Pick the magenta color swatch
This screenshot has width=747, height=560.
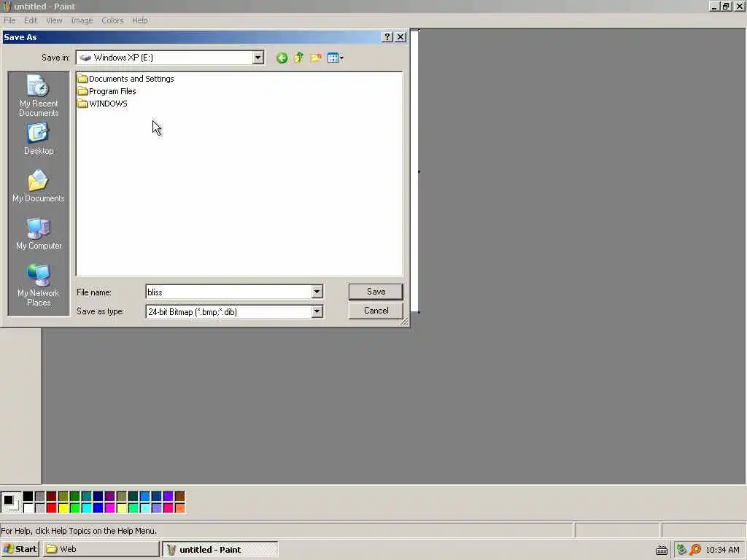[109, 508]
